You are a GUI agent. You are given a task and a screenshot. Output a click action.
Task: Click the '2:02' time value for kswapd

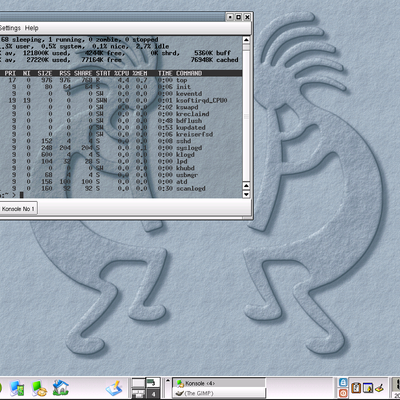(165, 107)
